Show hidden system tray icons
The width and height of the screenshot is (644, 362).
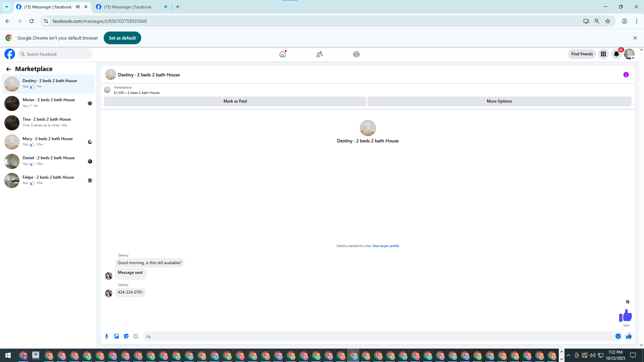coord(569,355)
